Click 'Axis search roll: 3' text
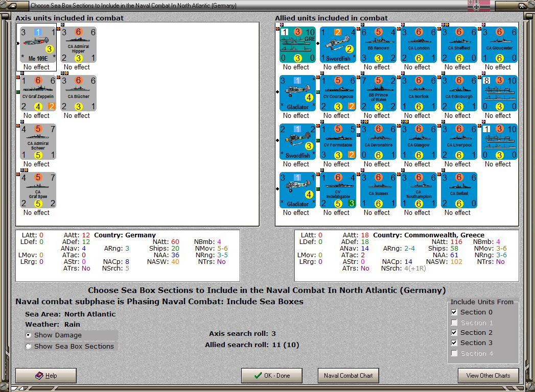Image resolution: width=535 pixels, height=392 pixels. click(242, 334)
